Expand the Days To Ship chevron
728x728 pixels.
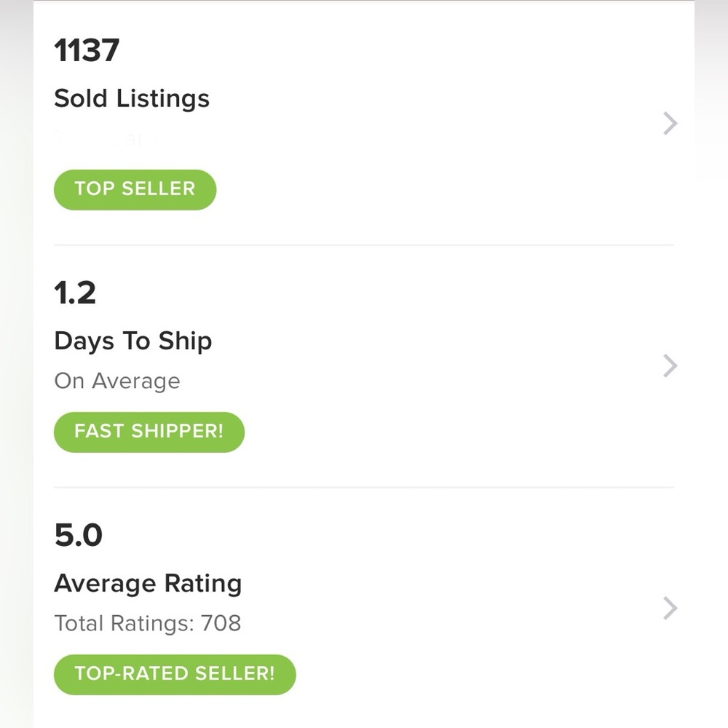point(670,366)
